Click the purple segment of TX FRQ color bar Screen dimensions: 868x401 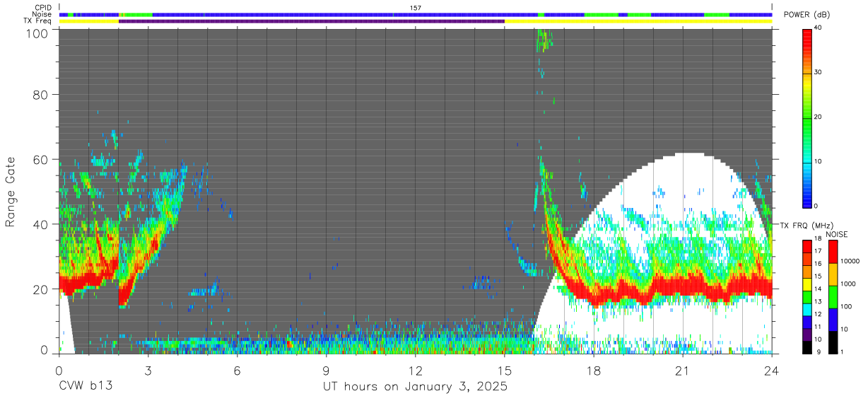pos(807,335)
